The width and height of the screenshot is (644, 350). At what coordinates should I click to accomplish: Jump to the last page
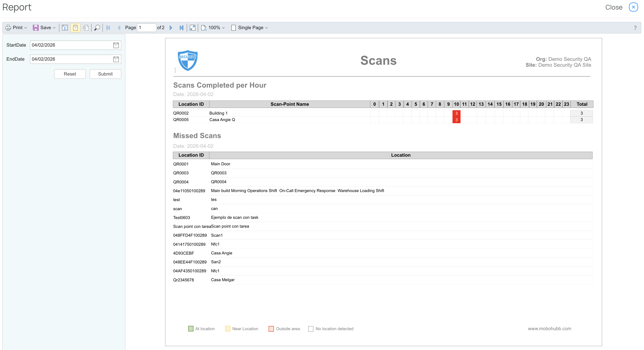[x=182, y=28]
